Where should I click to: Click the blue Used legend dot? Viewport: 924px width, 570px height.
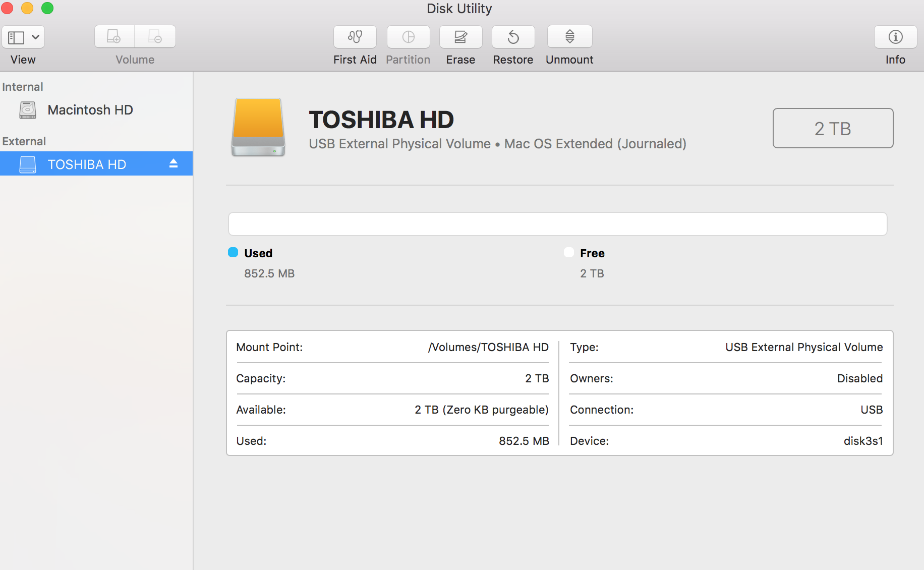[x=233, y=252]
